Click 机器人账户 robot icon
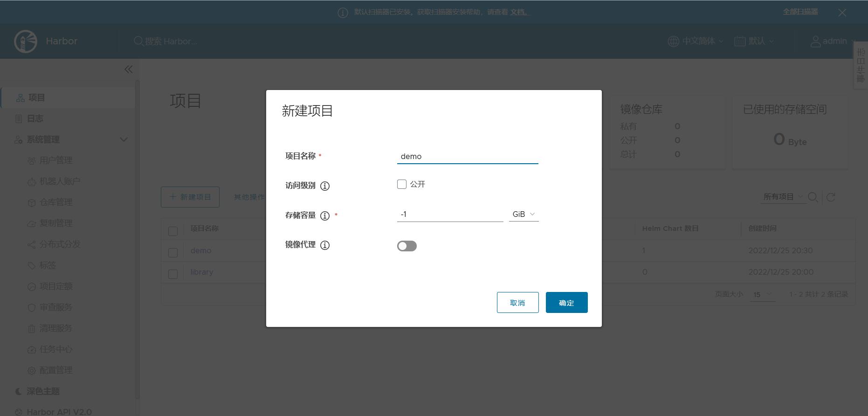Viewport: 868px width, 416px height. coord(31,182)
